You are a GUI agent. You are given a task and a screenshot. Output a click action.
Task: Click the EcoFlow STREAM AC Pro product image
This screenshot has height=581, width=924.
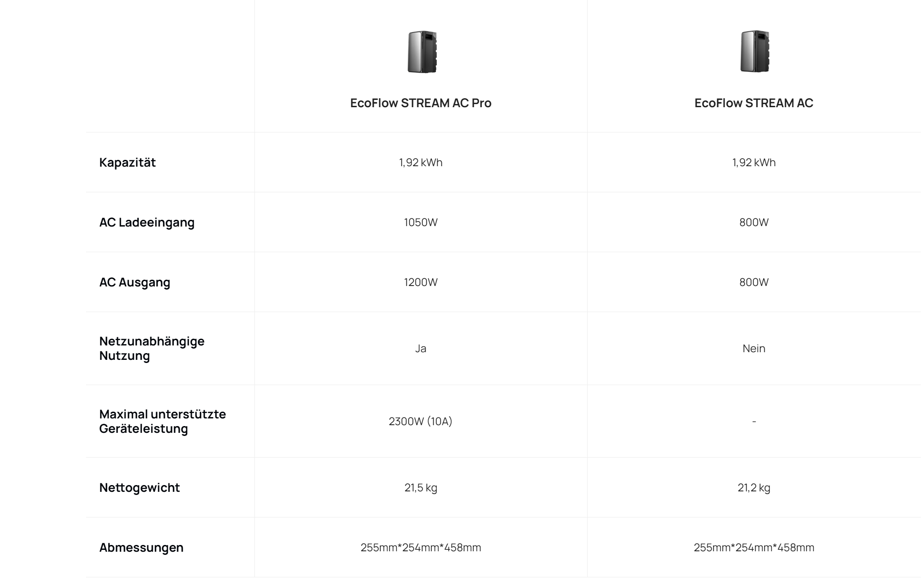coord(421,52)
